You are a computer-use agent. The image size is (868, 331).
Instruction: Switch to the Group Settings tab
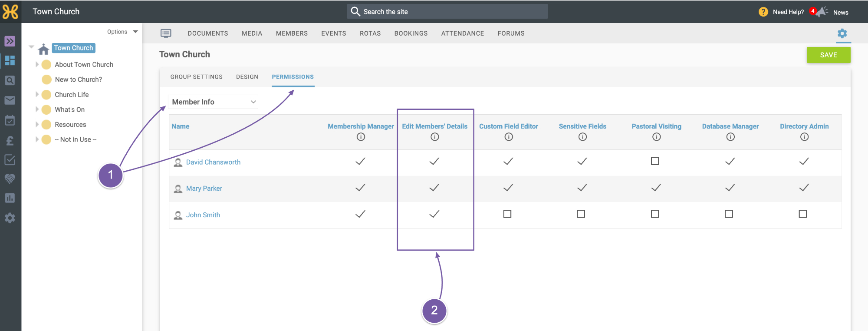[x=196, y=77]
